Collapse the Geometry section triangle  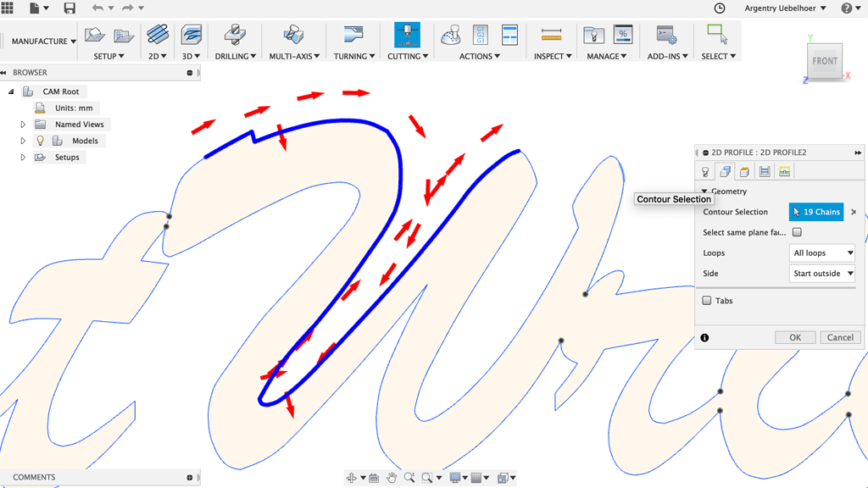(706, 191)
